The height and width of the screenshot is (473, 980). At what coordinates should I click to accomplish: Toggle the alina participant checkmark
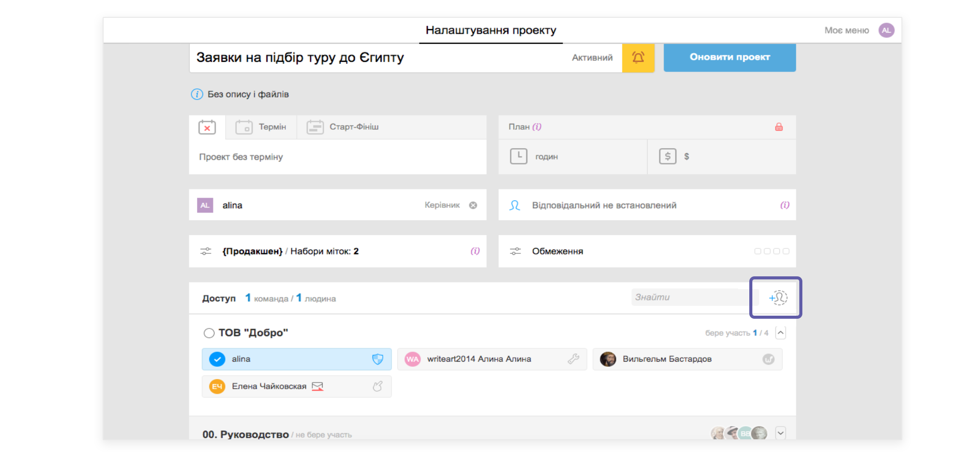tap(216, 359)
